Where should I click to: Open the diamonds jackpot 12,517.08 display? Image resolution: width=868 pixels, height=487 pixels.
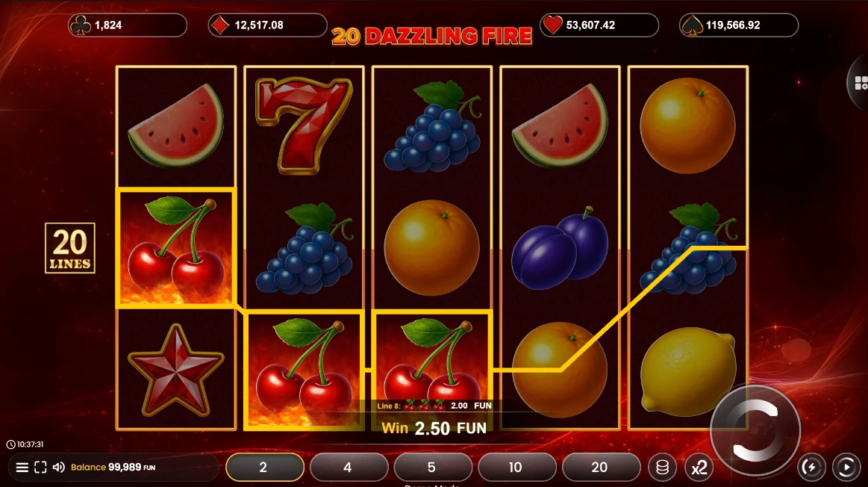click(x=267, y=25)
